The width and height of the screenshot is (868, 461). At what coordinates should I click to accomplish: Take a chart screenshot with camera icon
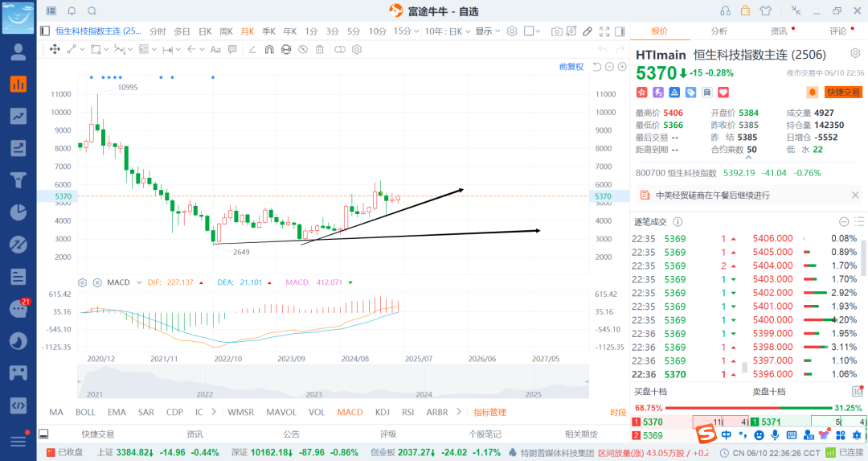(557, 31)
